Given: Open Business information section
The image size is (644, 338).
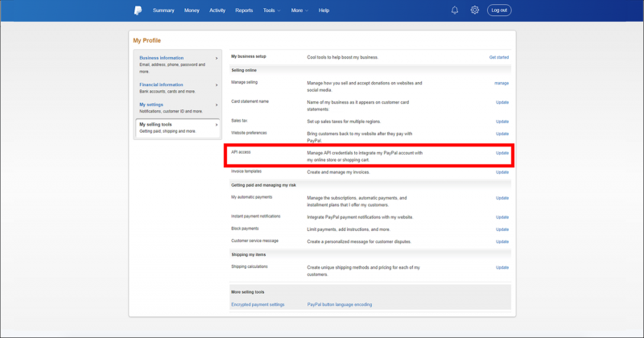Looking at the screenshot, I should 162,58.
